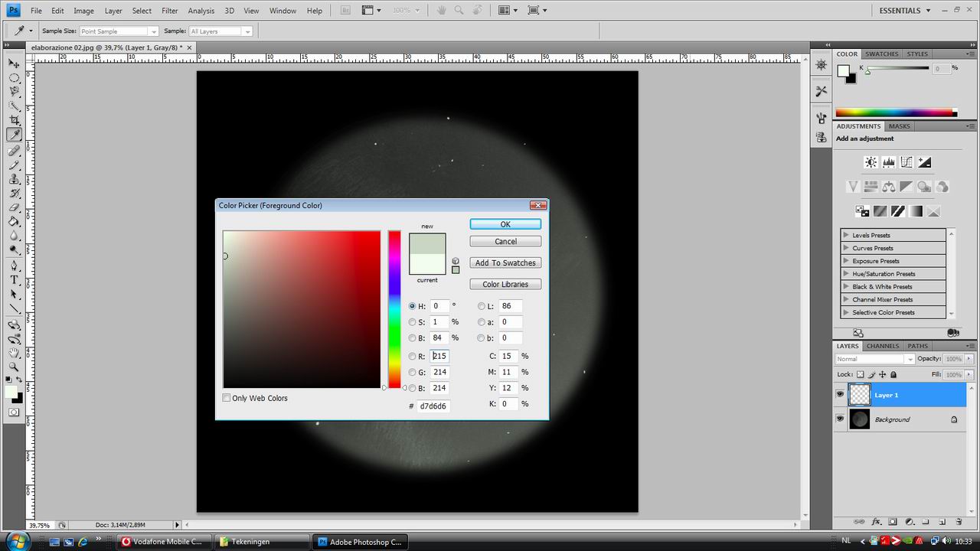Open Color Libraries
Image resolution: width=980 pixels, height=551 pixels.
click(505, 284)
